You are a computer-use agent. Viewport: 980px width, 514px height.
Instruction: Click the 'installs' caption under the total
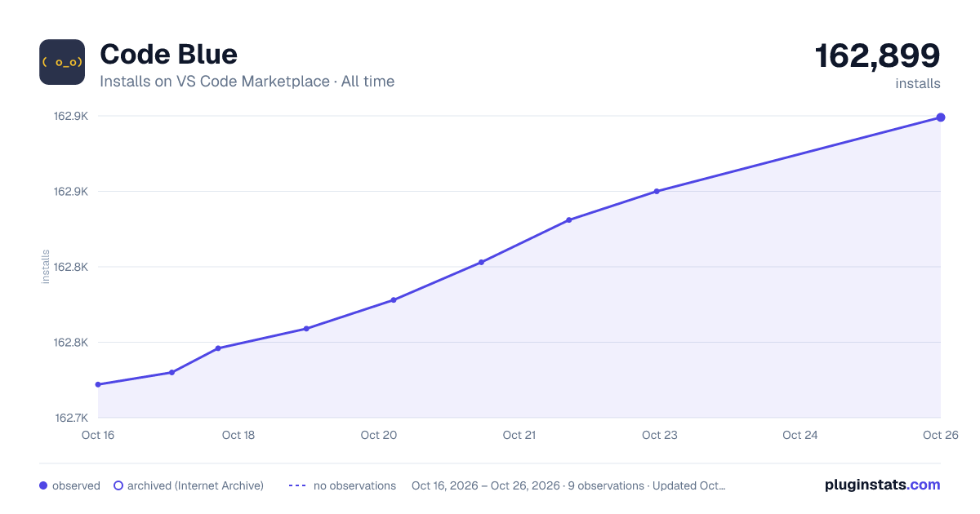[x=918, y=83]
